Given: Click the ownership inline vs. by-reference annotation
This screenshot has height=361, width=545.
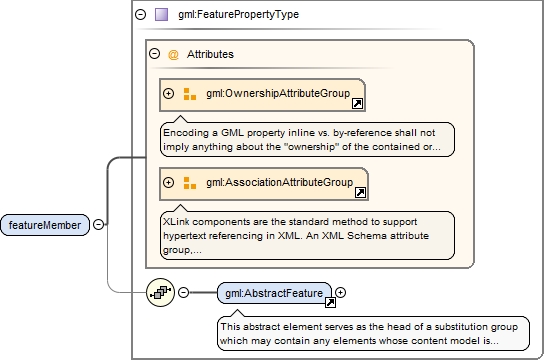Looking at the screenshot, I should click(x=307, y=139).
